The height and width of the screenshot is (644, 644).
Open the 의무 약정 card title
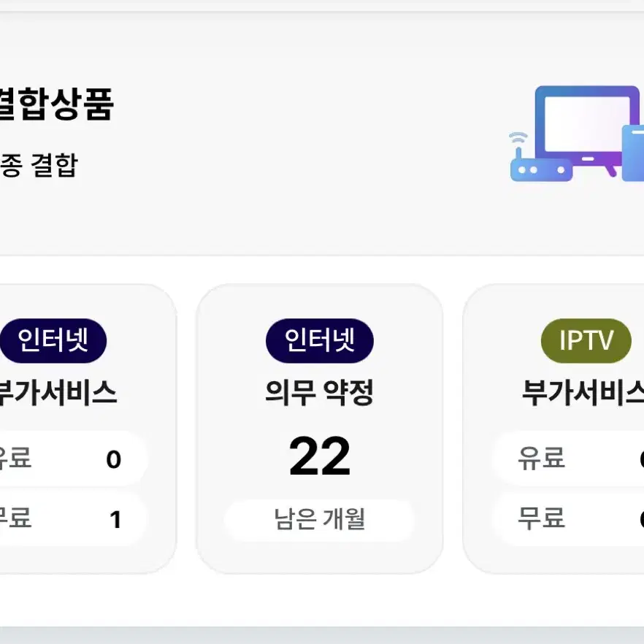319,393
